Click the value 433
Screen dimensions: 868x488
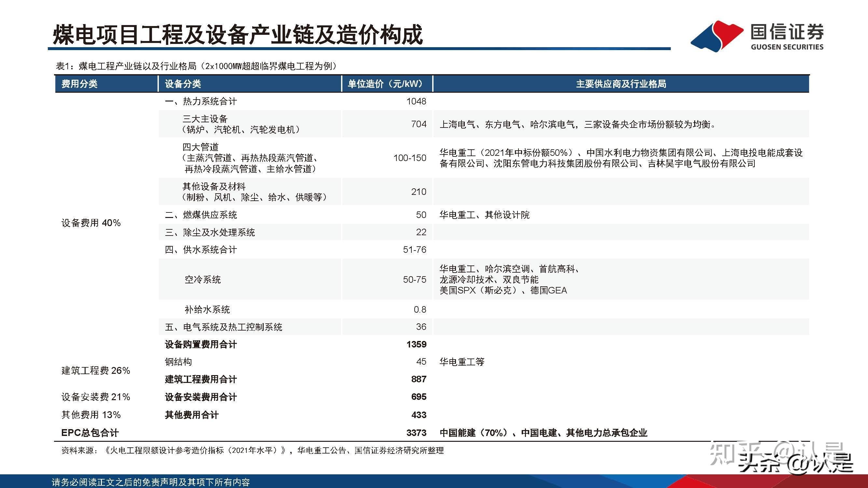pyautogui.click(x=419, y=414)
